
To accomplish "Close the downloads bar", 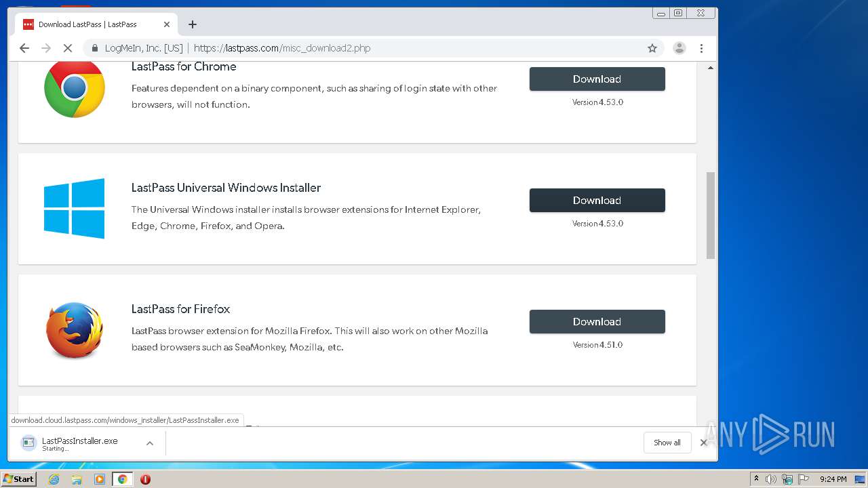I will click(704, 443).
